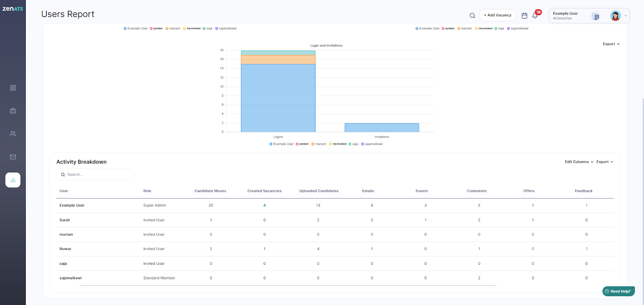Toggle Example User in the top-left legend

[136, 29]
